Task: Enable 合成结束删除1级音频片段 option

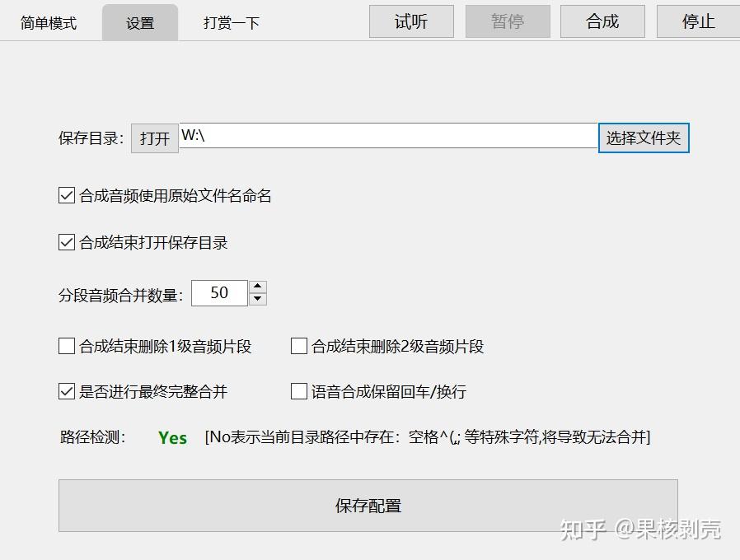Action: (66, 347)
